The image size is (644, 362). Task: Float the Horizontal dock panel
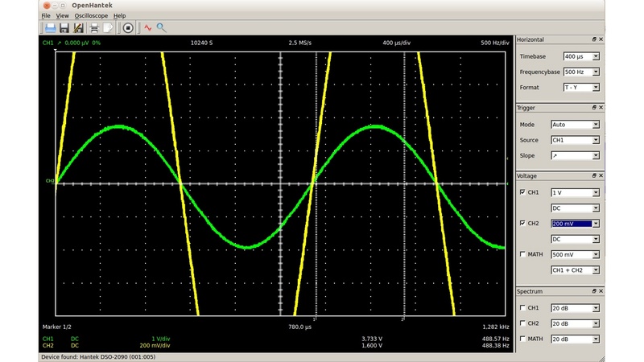click(594, 39)
